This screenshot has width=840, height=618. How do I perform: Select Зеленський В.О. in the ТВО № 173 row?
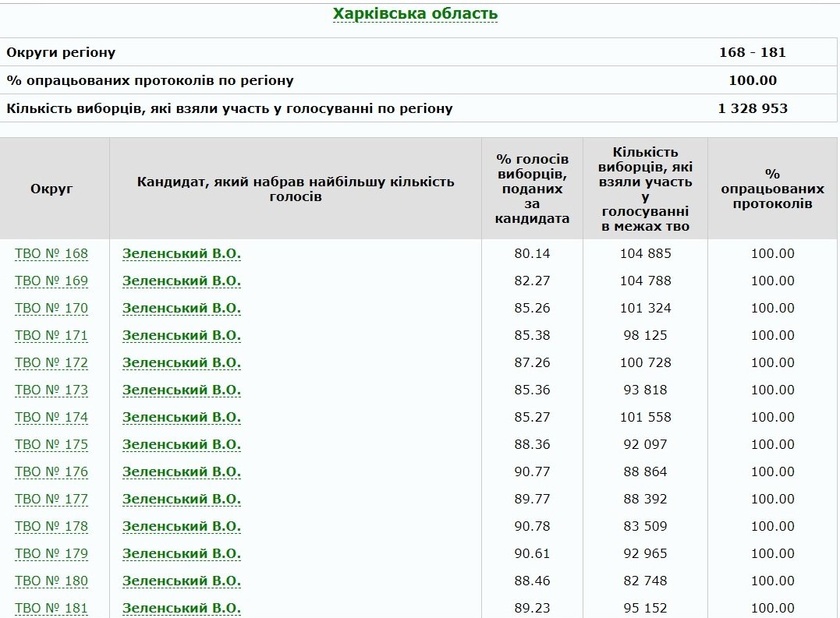click(x=182, y=390)
